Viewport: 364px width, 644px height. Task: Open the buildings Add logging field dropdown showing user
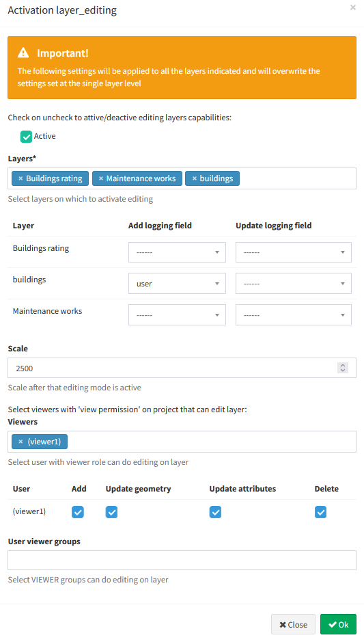pos(177,284)
